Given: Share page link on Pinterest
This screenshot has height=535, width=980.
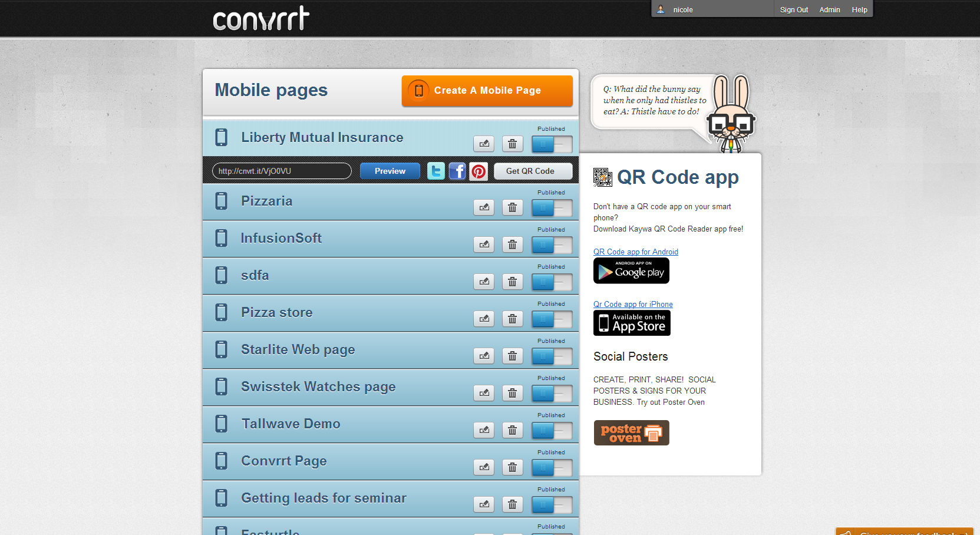Looking at the screenshot, I should (x=479, y=171).
